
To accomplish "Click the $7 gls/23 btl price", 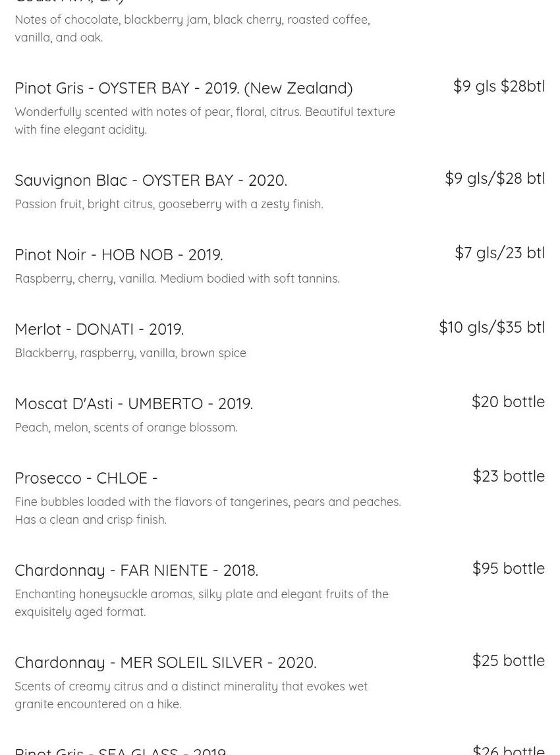I will [x=499, y=252].
